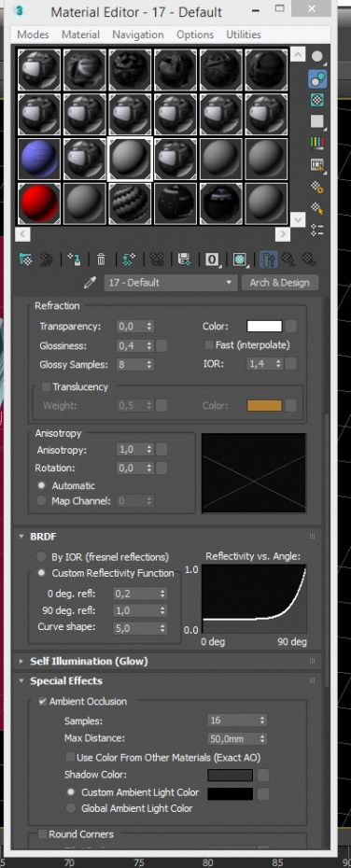
Task: Open the Utilities menu
Action: click(244, 35)
